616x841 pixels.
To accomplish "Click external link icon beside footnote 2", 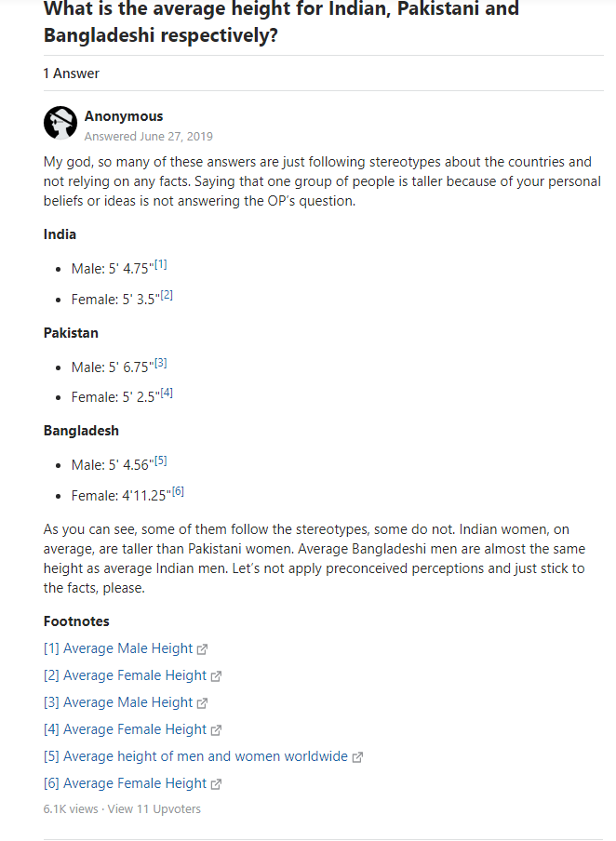I will [216, 676].
